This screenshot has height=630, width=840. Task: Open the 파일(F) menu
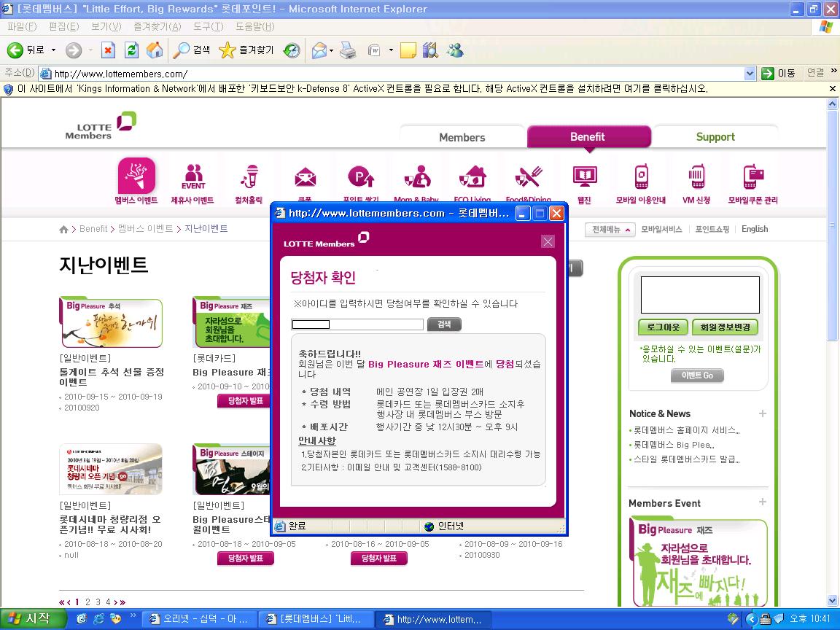[x=22, y=26]
